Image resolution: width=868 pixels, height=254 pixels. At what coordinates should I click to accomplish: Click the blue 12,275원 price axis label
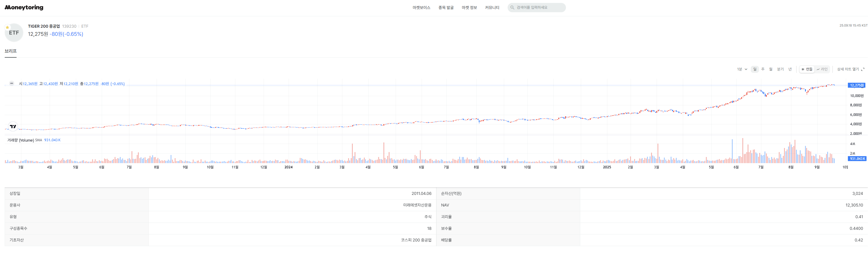tap(857, 85)
